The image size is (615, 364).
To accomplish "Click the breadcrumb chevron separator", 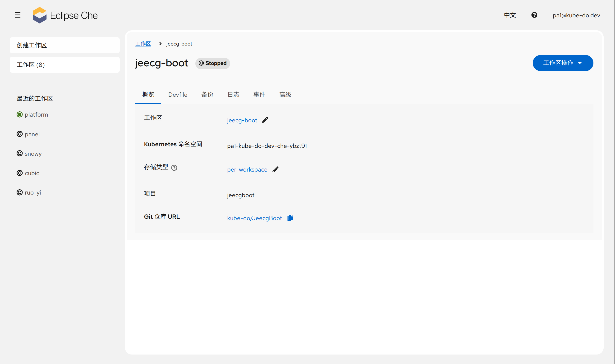I will [161, 44].
